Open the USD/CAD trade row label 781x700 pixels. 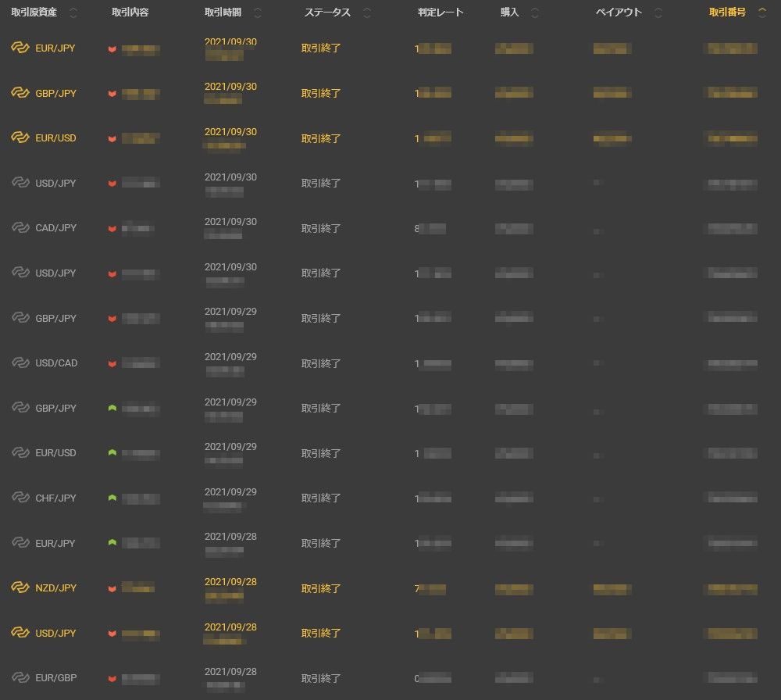tap(56, 363)
